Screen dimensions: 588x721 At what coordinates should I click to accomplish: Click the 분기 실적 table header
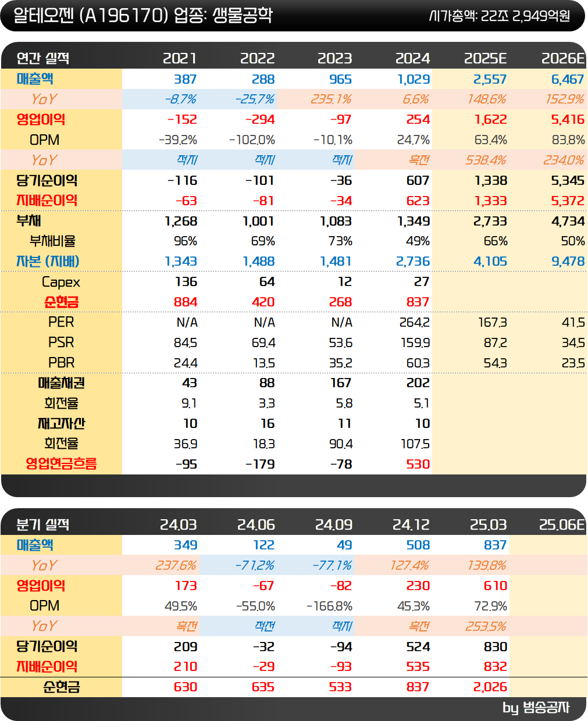click(42, 524)
